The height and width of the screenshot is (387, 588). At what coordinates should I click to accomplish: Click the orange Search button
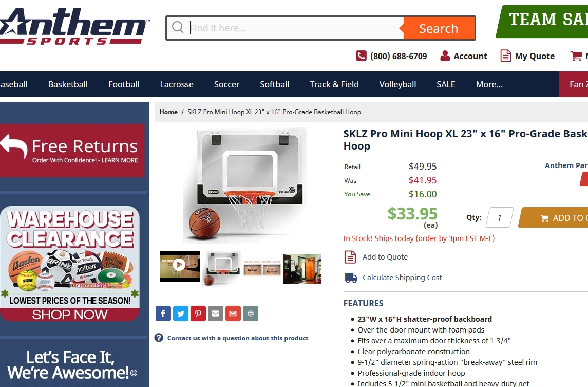click(x=439, y=28)
